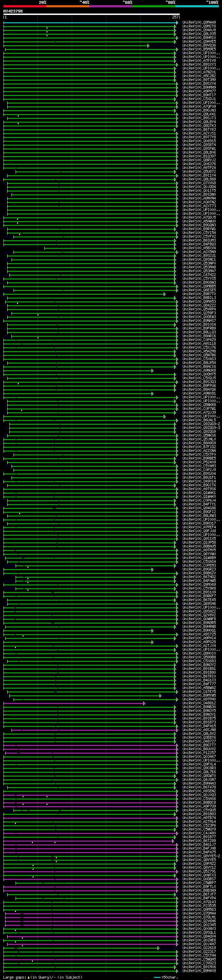The image size is (222, 980).
Task: Click the UniRef100_B4FTY1 label
Action: [199, 504]
